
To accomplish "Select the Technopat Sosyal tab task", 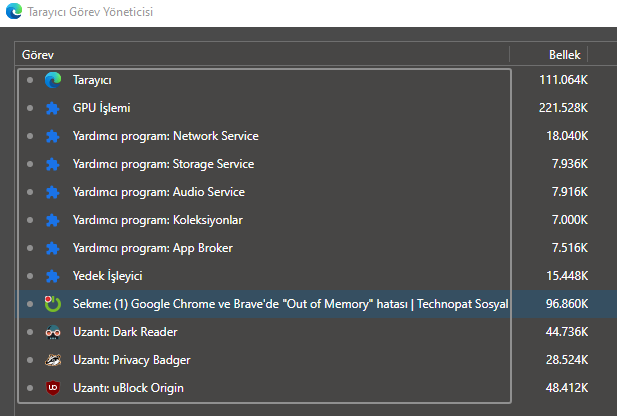I will click(x=290, y=304).
